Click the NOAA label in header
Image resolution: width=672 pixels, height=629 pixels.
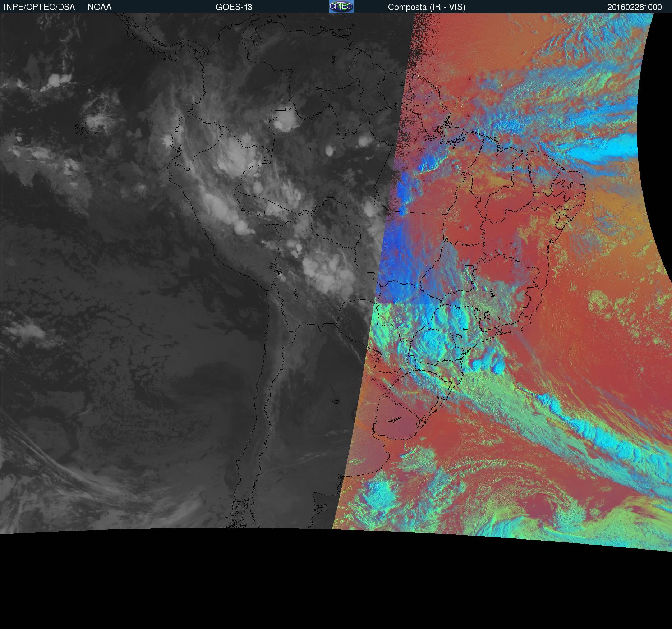(100, 7)
